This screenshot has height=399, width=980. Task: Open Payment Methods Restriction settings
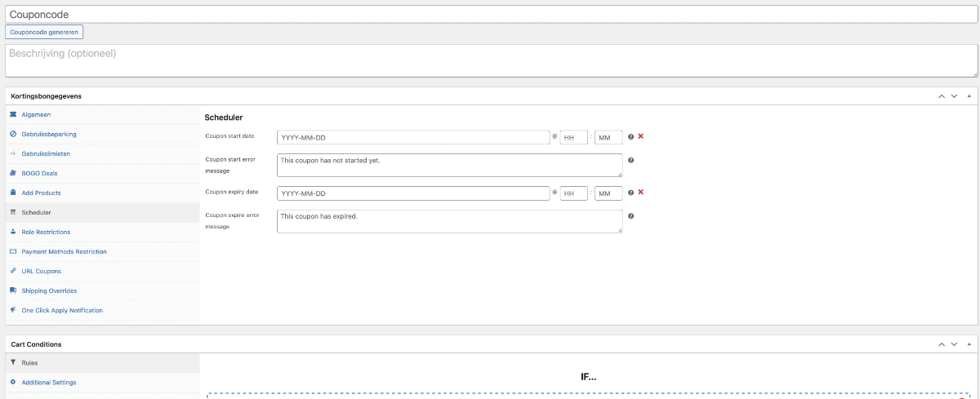[x=64, y=252]
